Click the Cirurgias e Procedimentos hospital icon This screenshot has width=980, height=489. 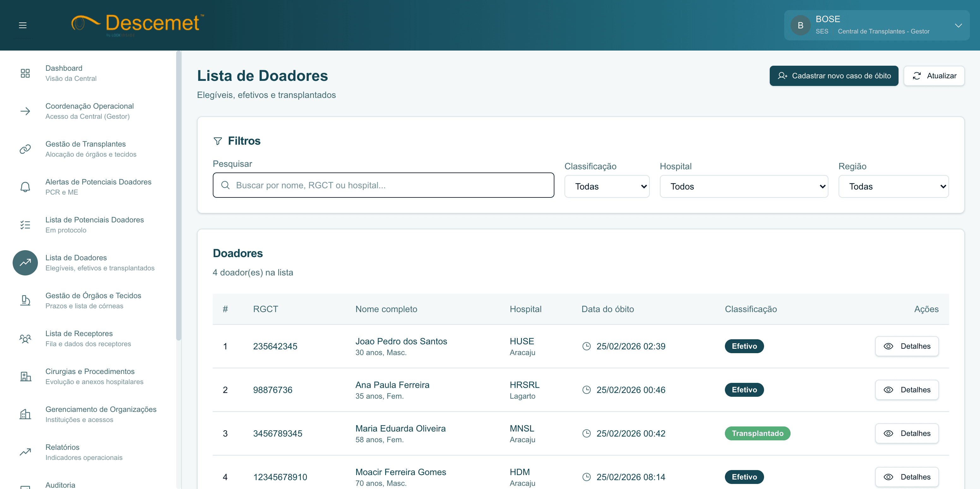click(x=25, y=376)
